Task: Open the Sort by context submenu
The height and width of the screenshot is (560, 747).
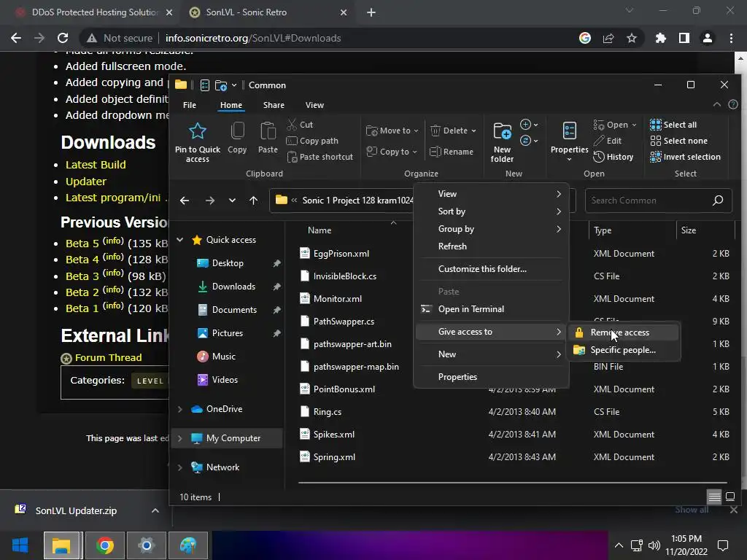Action: pyautogui.click(x=491, y=211)
